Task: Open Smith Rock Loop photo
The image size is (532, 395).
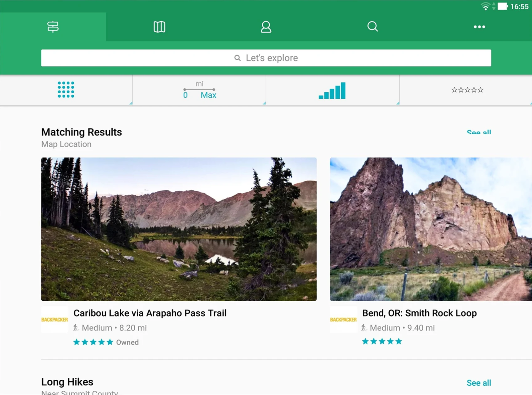Action: click(431, 229)
